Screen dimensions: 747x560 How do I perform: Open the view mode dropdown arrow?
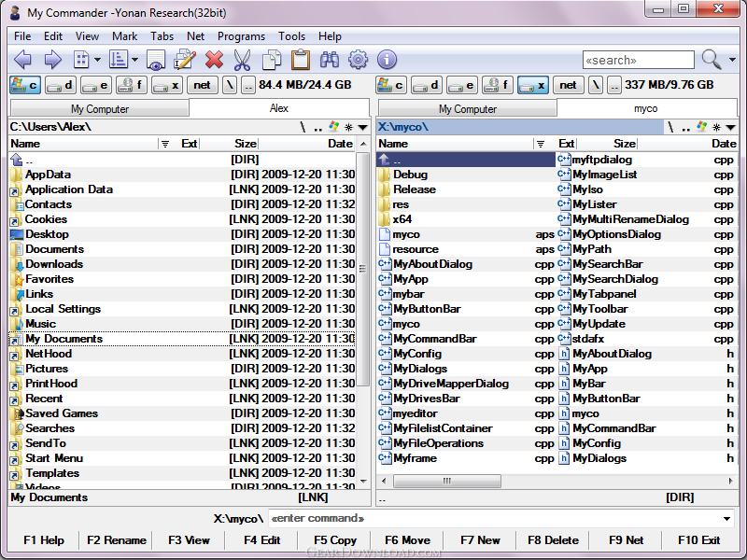point(97,60)
